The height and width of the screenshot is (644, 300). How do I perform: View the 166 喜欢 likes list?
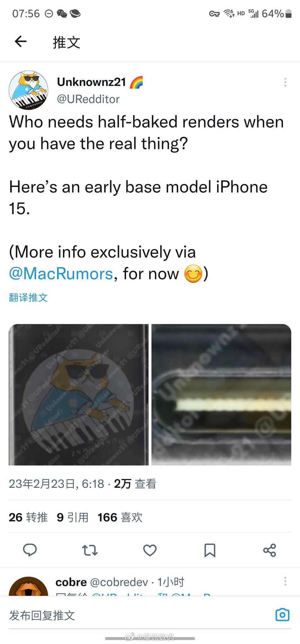tap(120, 517)
